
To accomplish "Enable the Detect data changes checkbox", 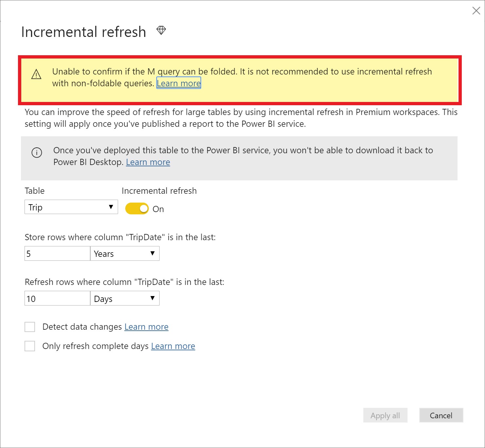I will 29,326.
